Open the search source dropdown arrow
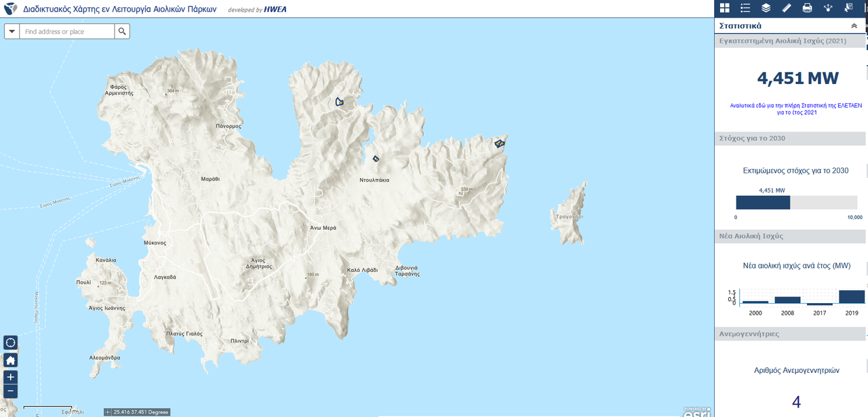 point(12,32)
